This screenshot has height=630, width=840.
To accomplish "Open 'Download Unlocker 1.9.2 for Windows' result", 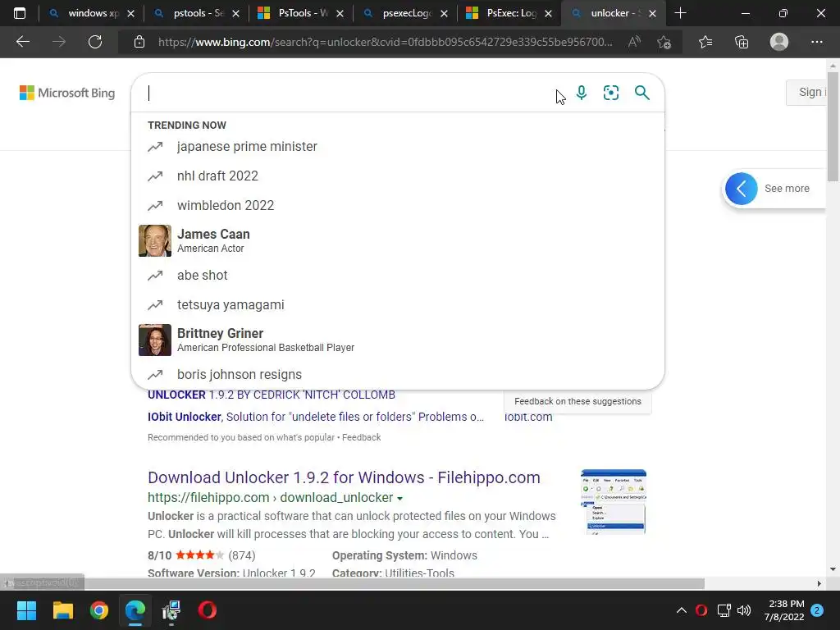I will (344, 477).
